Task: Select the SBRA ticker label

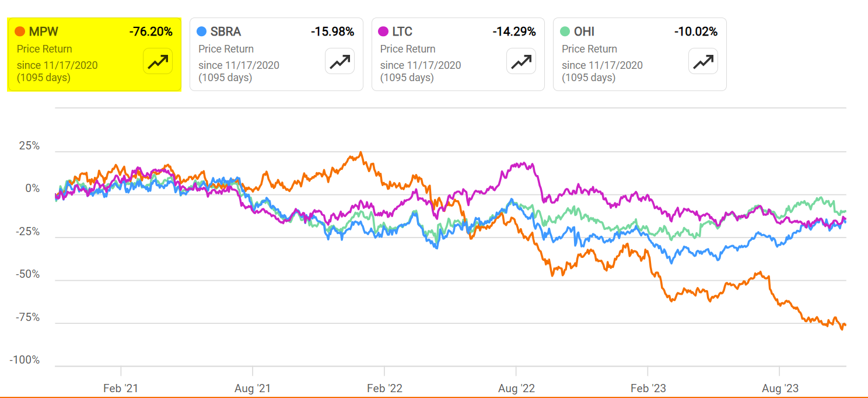Action: click(226, 32)
